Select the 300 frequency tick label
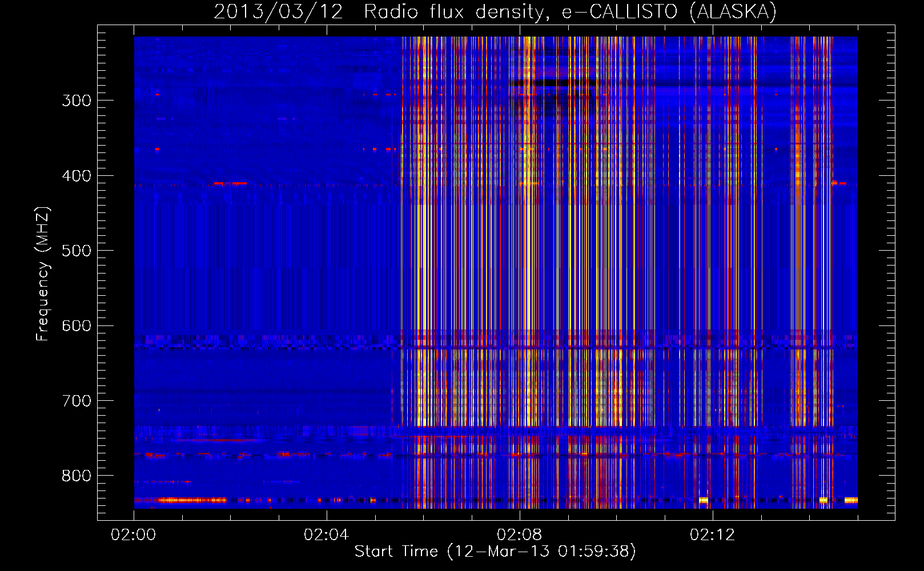This screenshot has height=571, width=924. [77, 100]
